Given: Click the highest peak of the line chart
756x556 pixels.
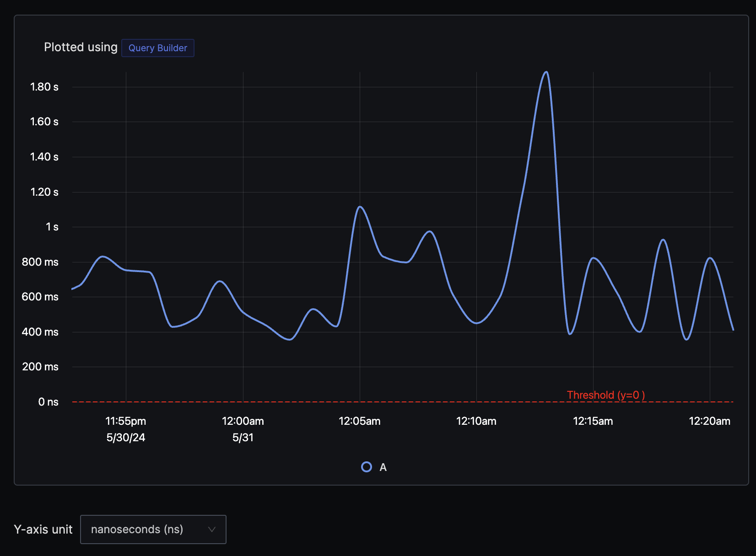Looking at the screenshot, I should click(546, 72).
